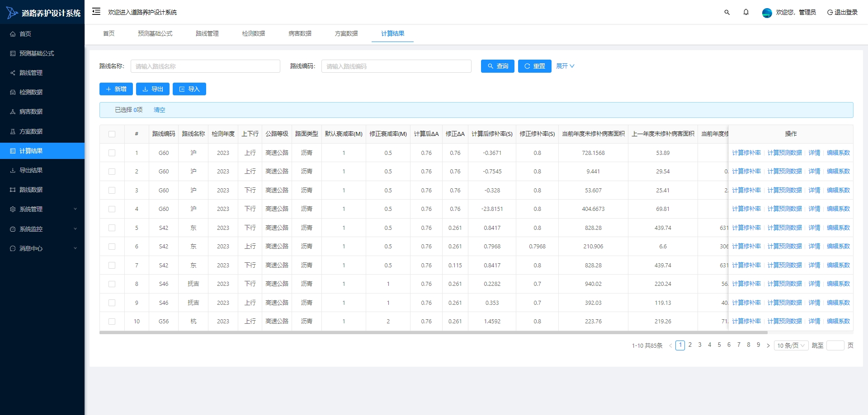Check the checkbox for row 8
The width and height of the screenshot is (868, 415).
pyautogui.click(x=112, y=284)
